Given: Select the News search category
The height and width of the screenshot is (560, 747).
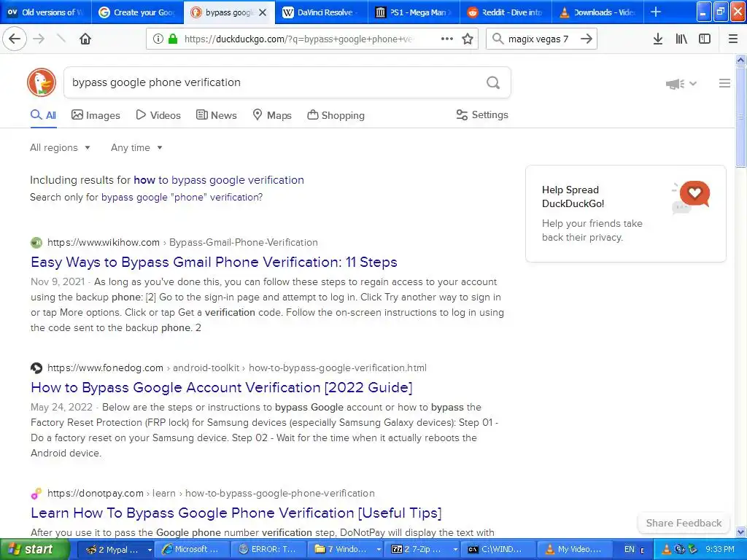Looking at the screenshot, I should click(x=216, y=115).
